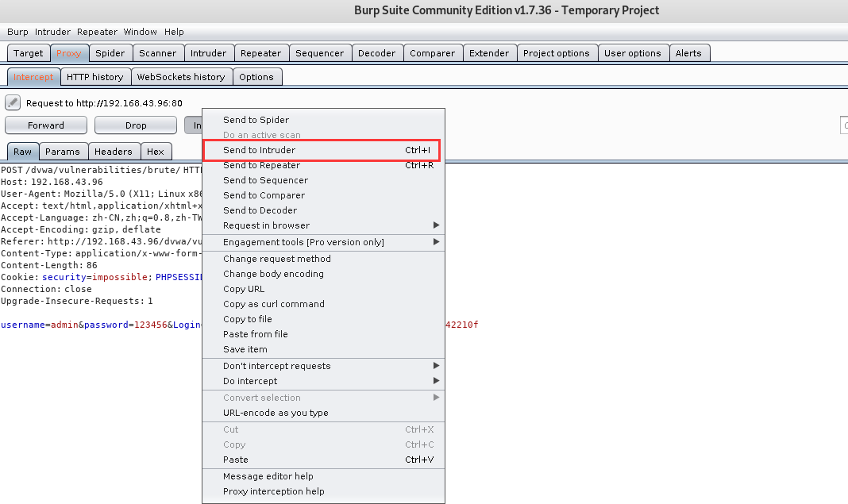
Task: Switch to the Proxy tab
Action: point(69,53)
